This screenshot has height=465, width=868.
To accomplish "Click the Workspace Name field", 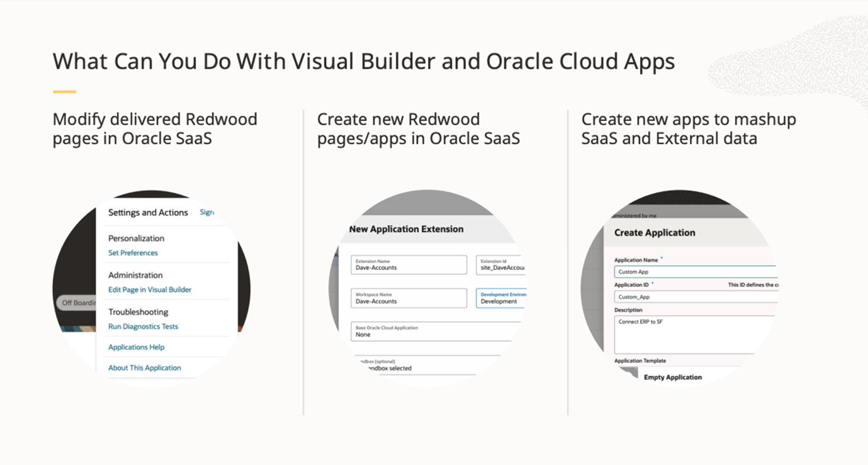I will (409, 298).
